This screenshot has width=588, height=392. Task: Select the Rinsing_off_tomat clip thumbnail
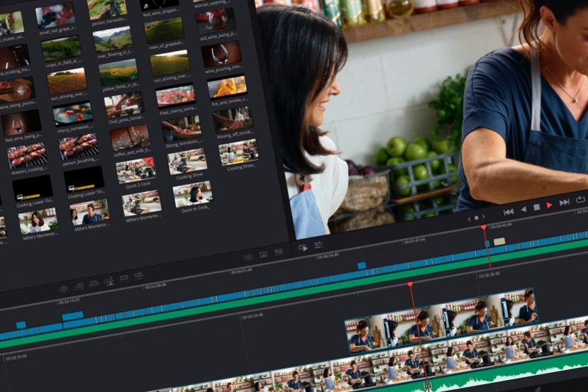pyautogui.click(x=233, y=119)
